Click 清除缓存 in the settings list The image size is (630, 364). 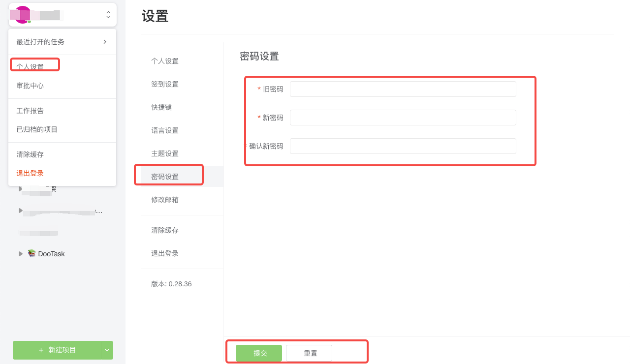click(165, 230)
